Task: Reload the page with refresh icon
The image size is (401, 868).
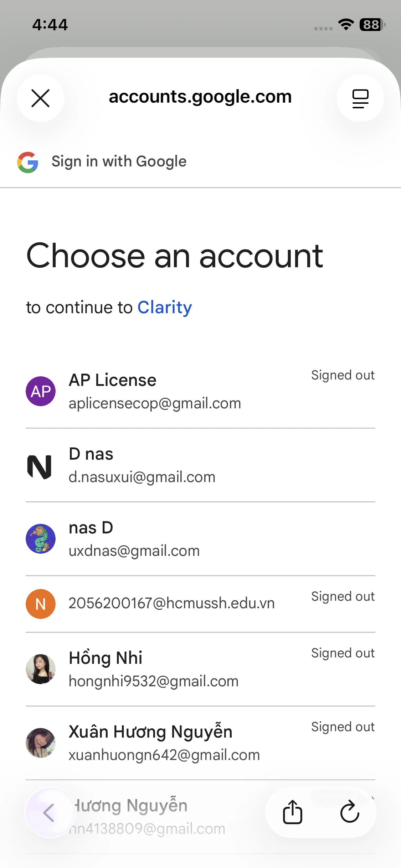Action: [350, 812]
